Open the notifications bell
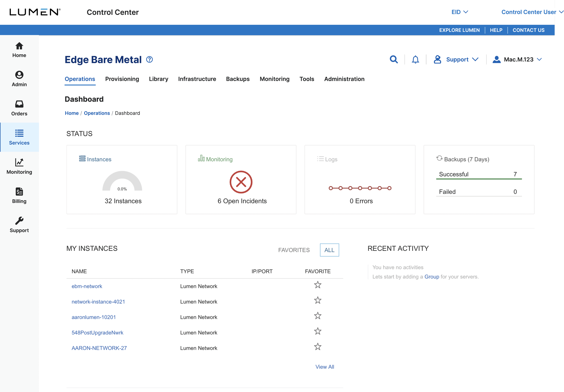The image size is (564, 392). click(x=415, y=60)
